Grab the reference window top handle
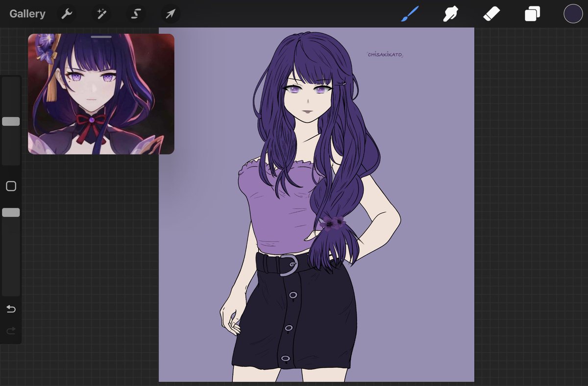 point(101,37)
